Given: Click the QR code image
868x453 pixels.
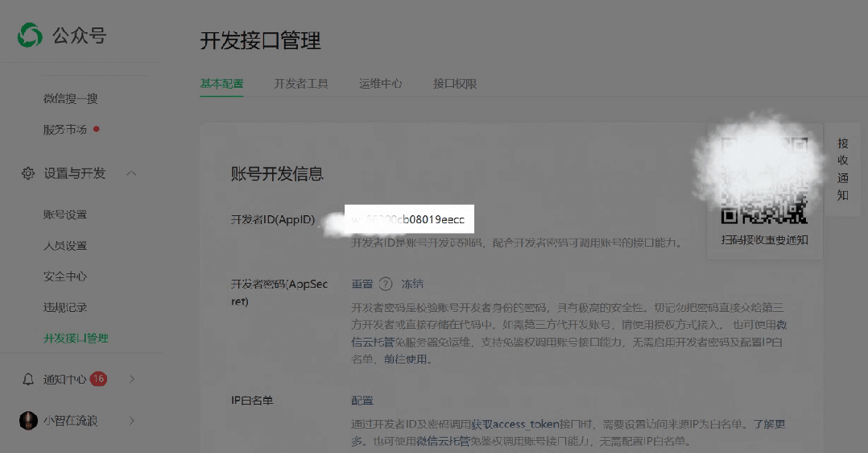Looking at the screenshot, I should pos(764,181).
